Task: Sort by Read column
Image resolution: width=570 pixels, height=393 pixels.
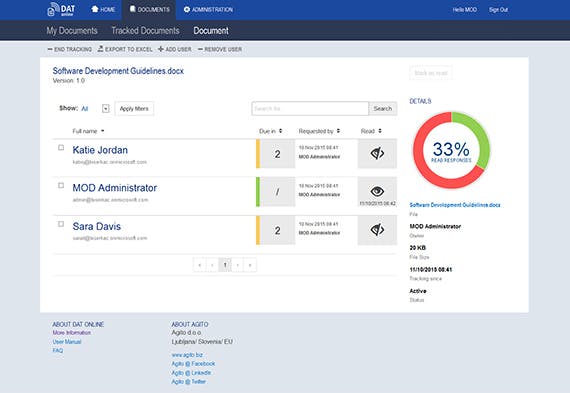Action: [x=371, y=131]
